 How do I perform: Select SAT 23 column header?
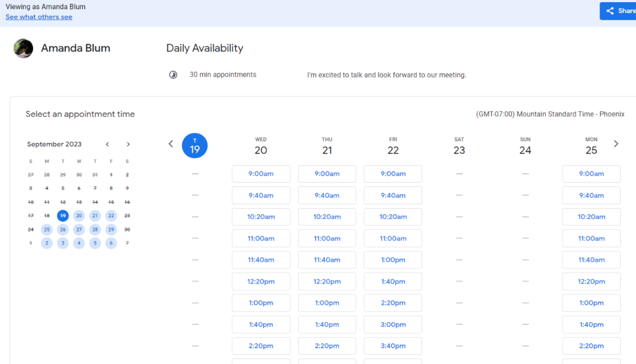point(459,146)
